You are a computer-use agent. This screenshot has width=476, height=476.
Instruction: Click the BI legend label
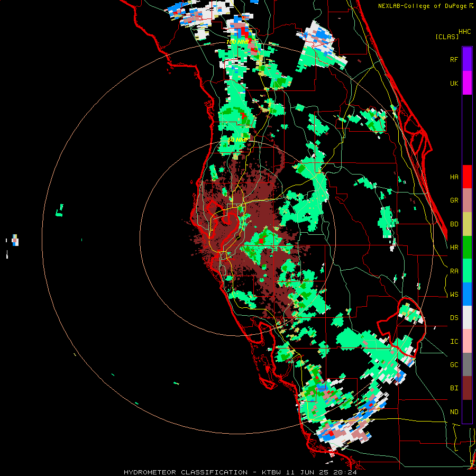click(454, 388)
